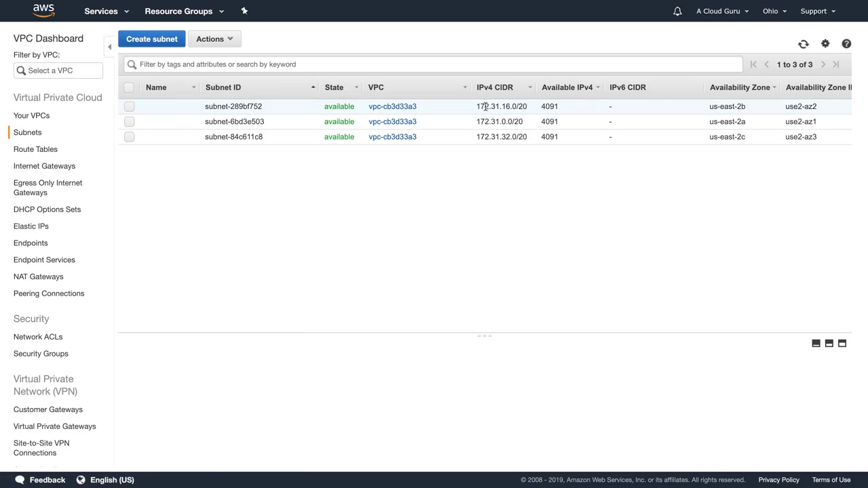Refresh the subnet list
Screen dimensions: 868x488
click(804, 44)
